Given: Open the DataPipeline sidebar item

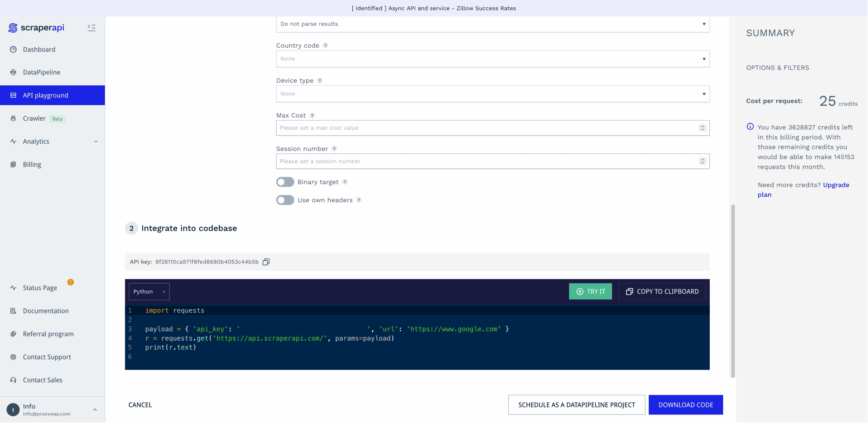Looking at the screenshot, I should (41, 72).
